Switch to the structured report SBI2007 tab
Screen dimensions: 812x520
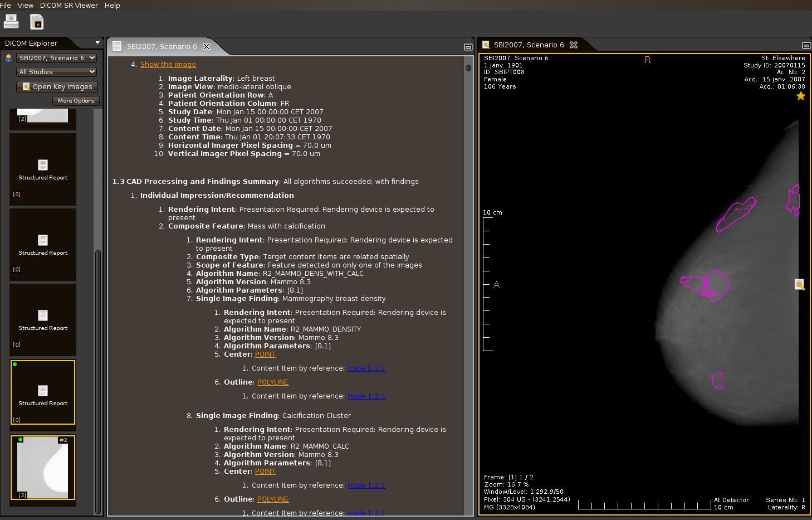(162, 47)
